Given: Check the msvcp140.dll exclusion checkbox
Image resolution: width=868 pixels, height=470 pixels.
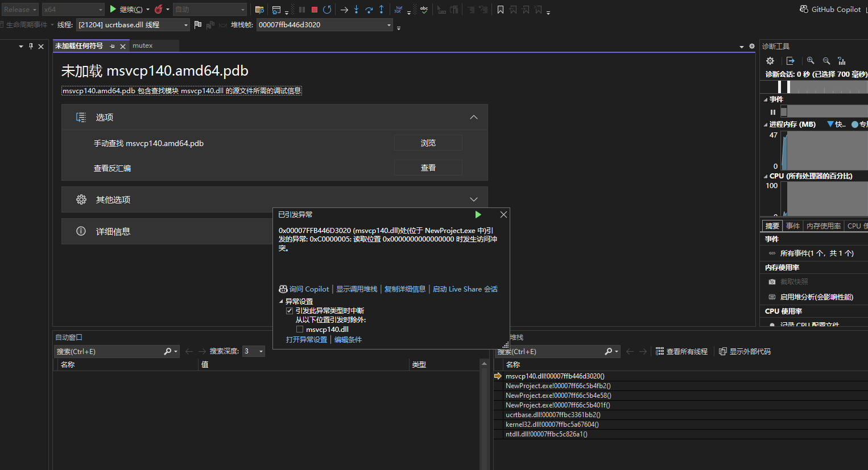Looking at the screenshot, I should [300, 329].
